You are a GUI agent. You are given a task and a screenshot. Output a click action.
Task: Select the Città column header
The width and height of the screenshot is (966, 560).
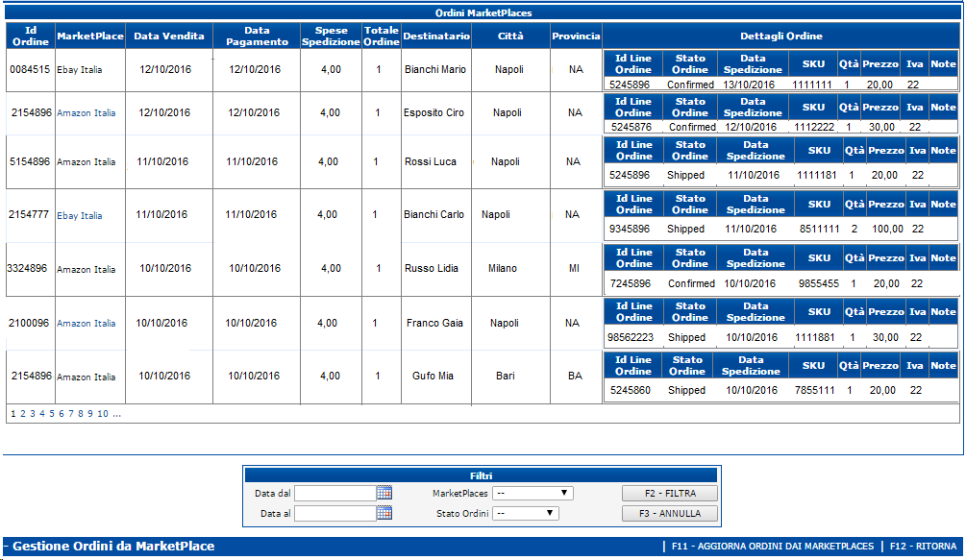510,36
